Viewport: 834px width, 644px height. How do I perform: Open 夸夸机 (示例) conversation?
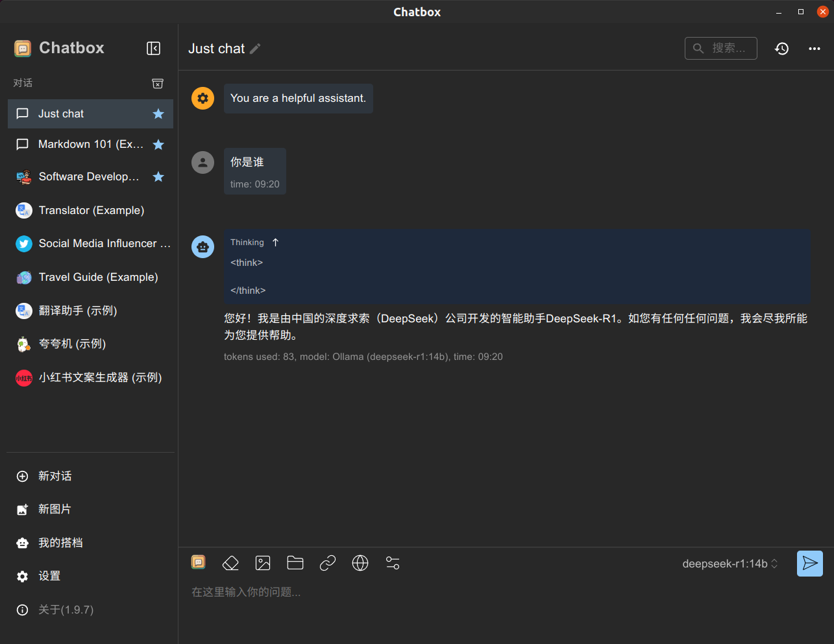(x=90, y=344)
